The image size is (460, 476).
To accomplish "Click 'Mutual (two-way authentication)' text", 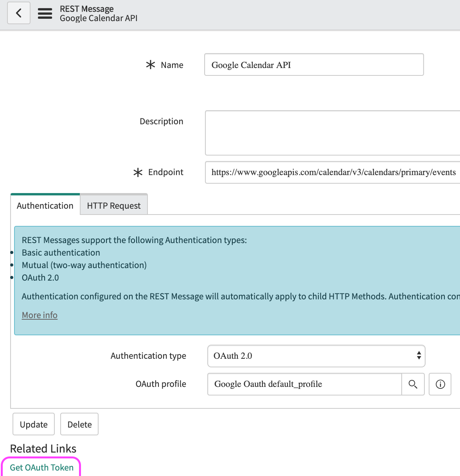I will [84, 265].
